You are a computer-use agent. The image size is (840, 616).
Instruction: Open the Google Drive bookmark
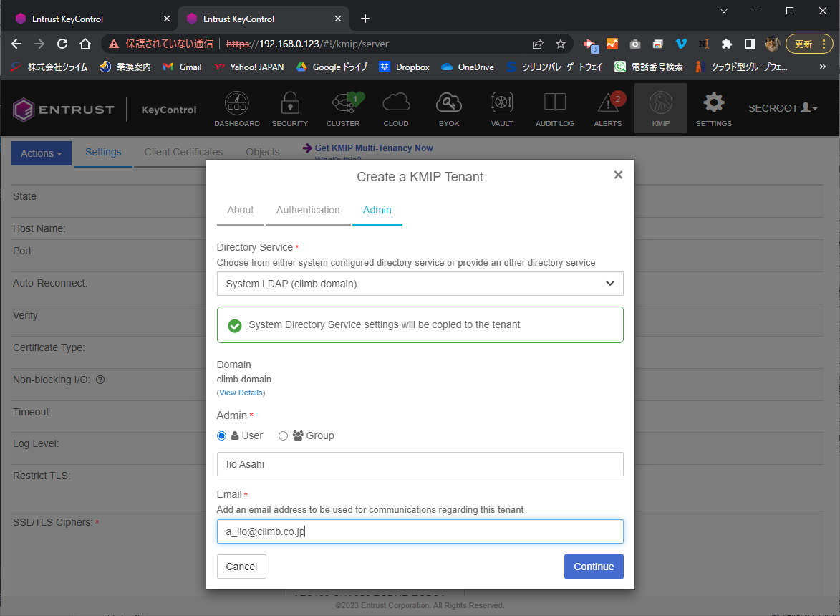pos(332,67)
